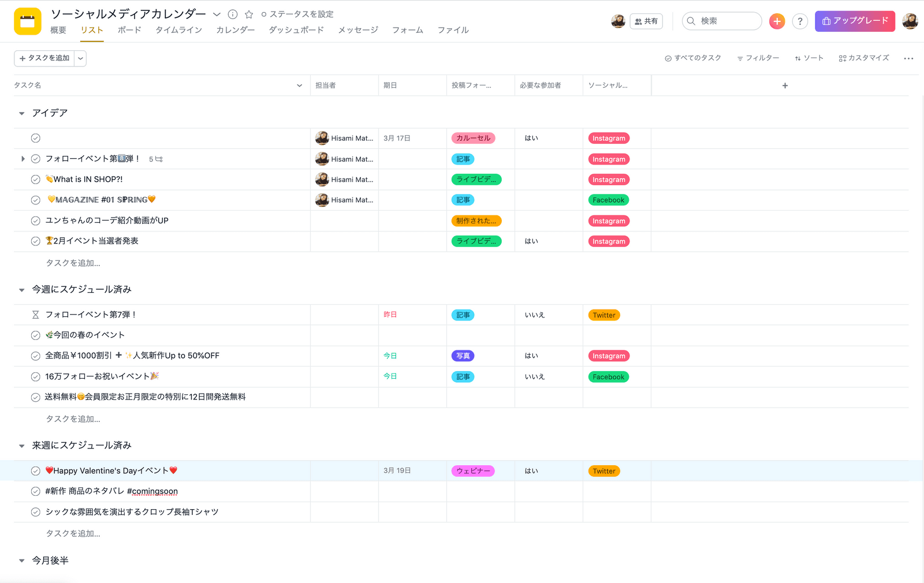
Task: Click the subtask icon on フォローイベント第8弾
Action: (x=159, y=159)
